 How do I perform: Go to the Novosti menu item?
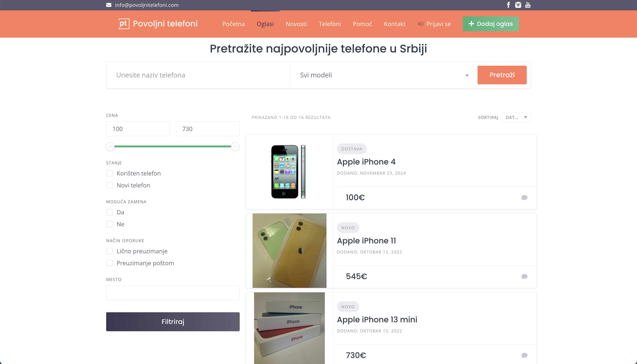296,24
